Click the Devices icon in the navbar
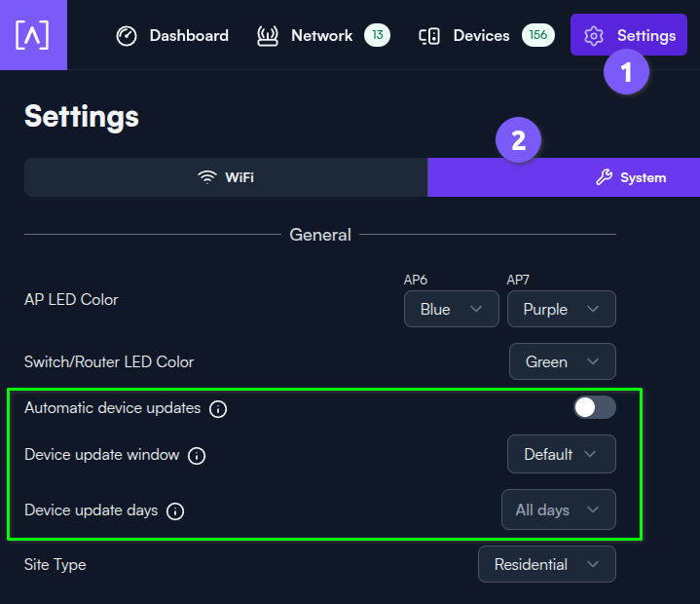 coord(429,36)
